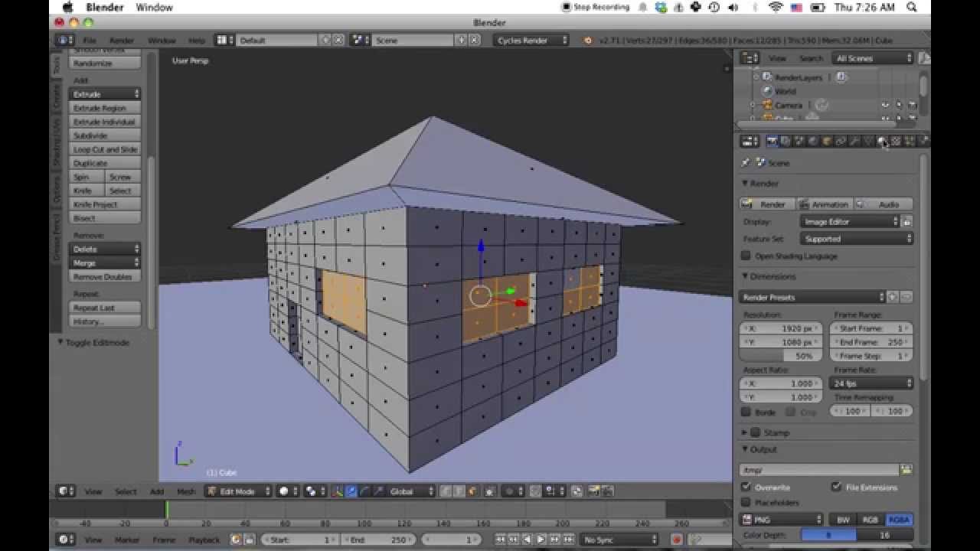Screen dimensions: 980x551
Task: Open the Edit Mode dropdown
Action: 239,491
